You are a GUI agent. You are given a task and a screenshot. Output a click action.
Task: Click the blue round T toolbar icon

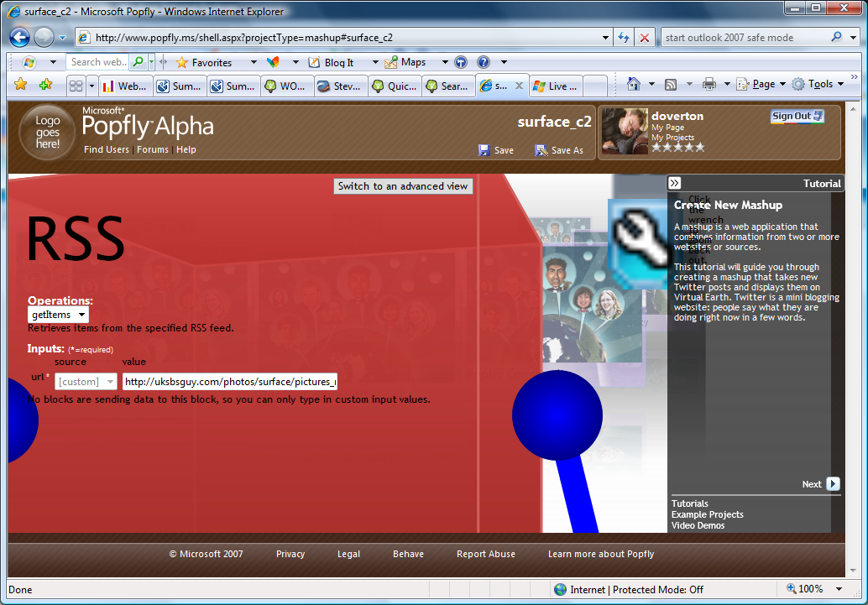pyautogui.click(x=461, y=62)
